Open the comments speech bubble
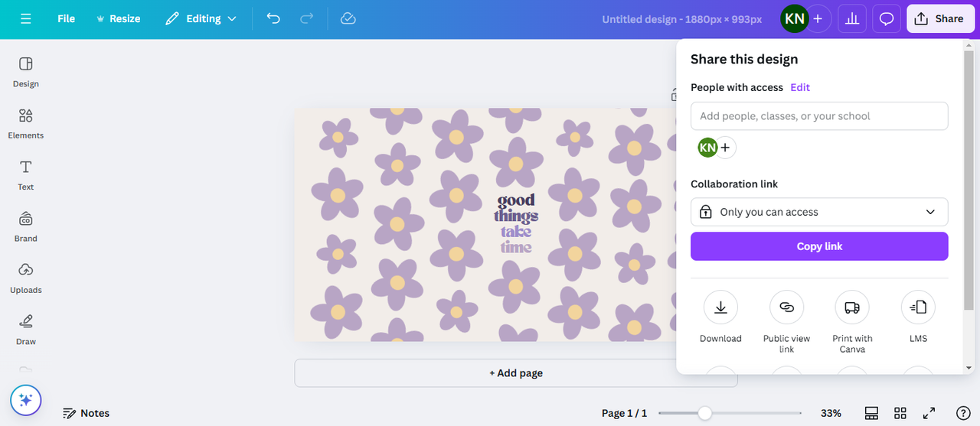Image resolution: width=980 pixels, height=426 pixels. coord(887,19)
